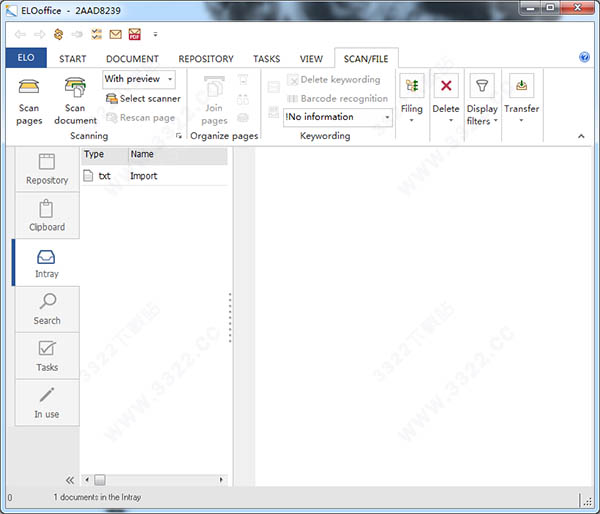Click the Filing tree icon
Image resolution: width=600 pixels, height=514 pixels.
click(x=412, y=85)
